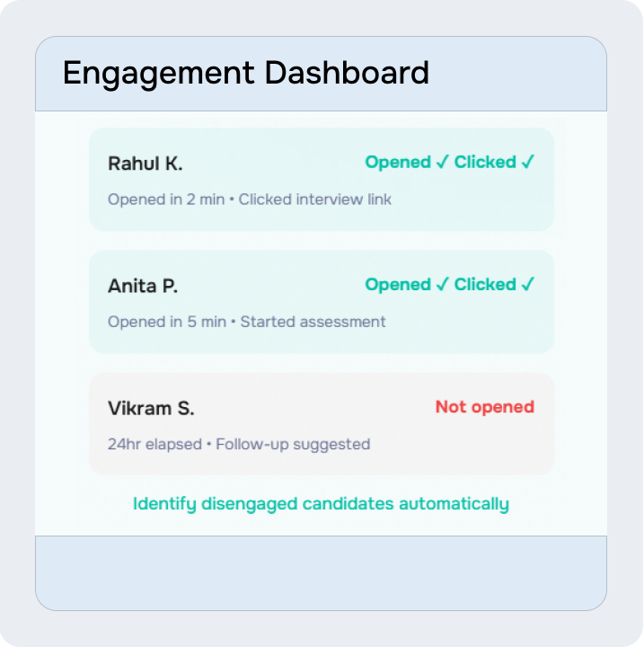The height and width of the screenshot is (647, 644).
Task: Click the '24hr elapsed' text for Vikram
Action: point(154,444)
